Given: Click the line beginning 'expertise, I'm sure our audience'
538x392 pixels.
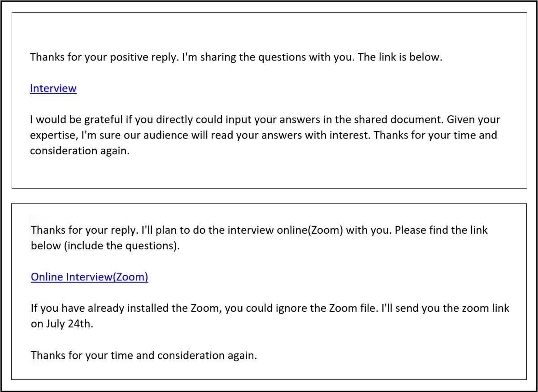Looking at the screenshot, I should [x=264, y=135].
